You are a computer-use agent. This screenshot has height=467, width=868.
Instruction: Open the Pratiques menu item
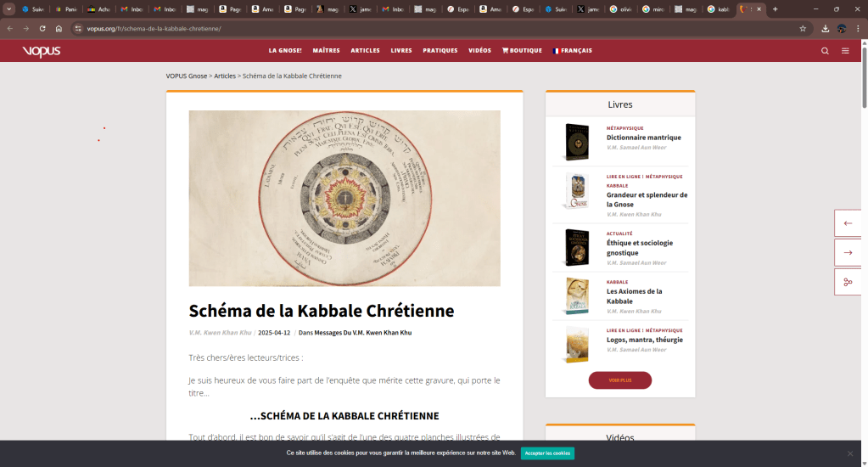click(x=440, y=51)
